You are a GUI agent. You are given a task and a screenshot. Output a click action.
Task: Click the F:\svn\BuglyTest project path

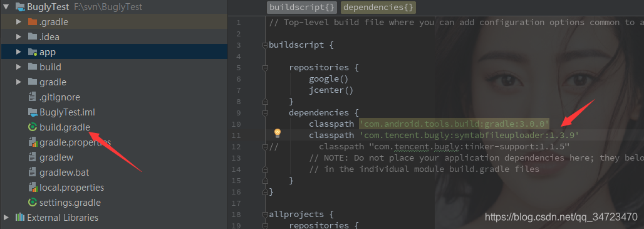108,7
